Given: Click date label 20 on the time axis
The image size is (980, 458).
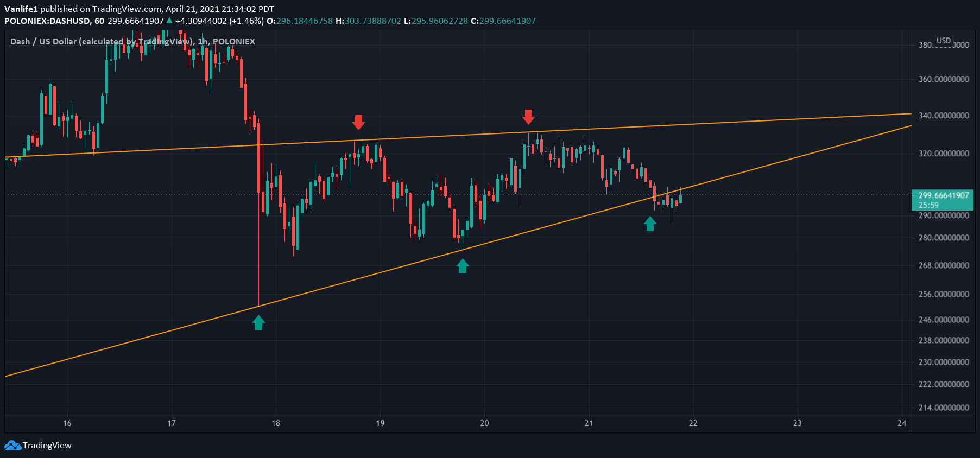Looking at the screenshot, I should 484,423.
